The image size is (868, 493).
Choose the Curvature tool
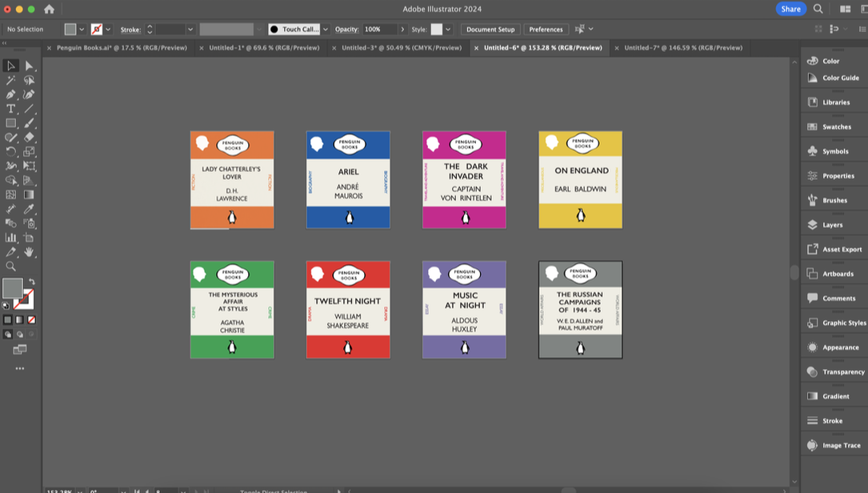point(30,94)
